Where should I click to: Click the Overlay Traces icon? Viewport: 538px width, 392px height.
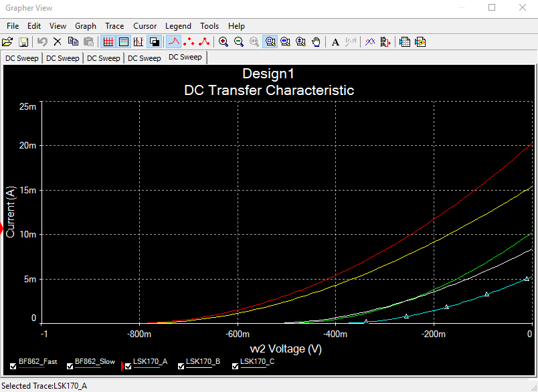370,42
